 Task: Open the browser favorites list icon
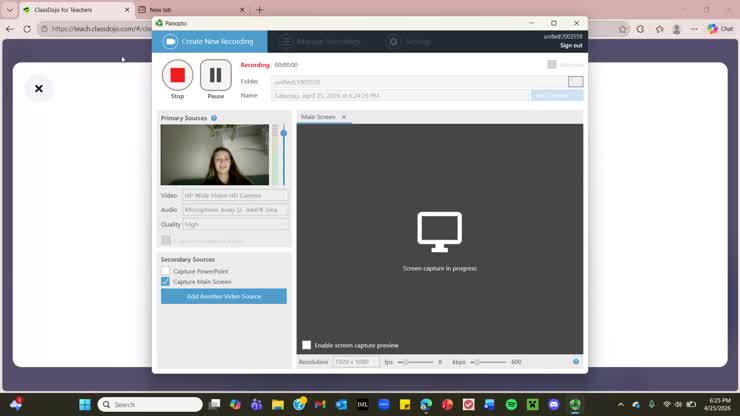659,29
